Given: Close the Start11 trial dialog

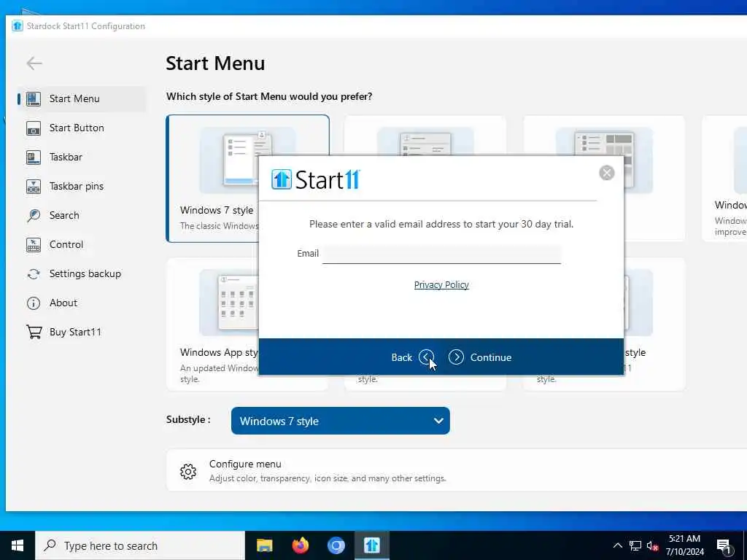Looking at the screenshot, I should 606,173.
